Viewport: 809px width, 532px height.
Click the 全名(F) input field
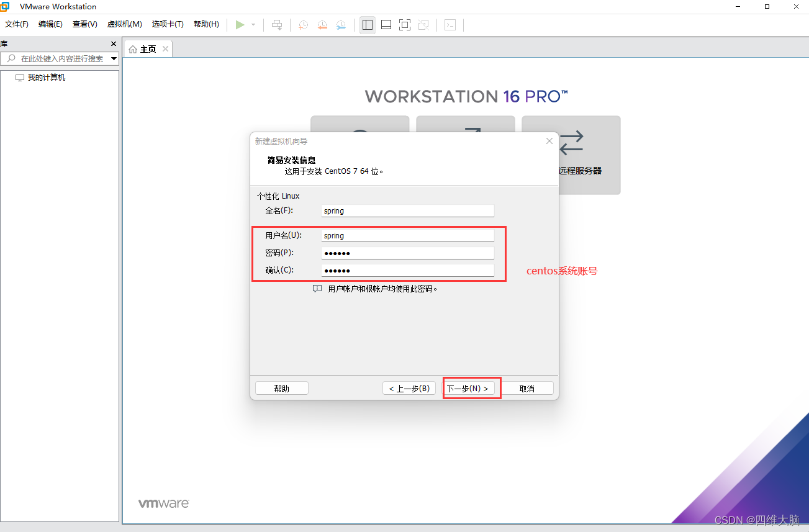408,211
